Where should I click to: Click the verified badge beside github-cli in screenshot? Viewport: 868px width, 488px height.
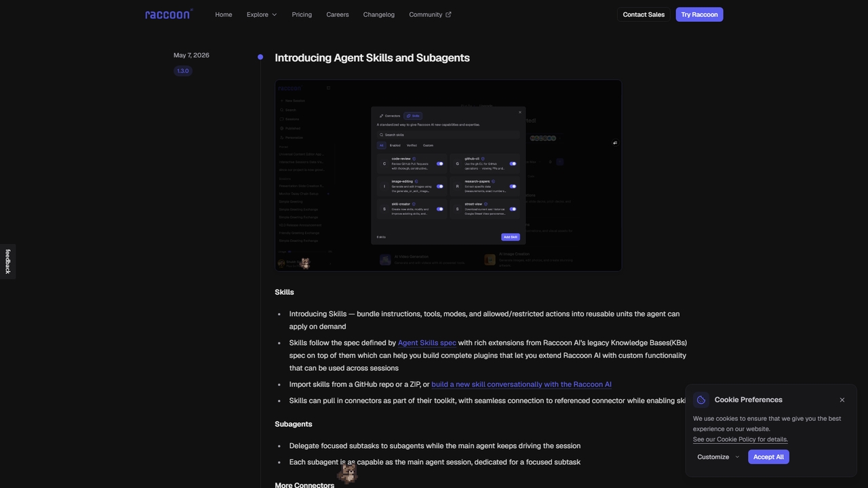pos(483,159)
